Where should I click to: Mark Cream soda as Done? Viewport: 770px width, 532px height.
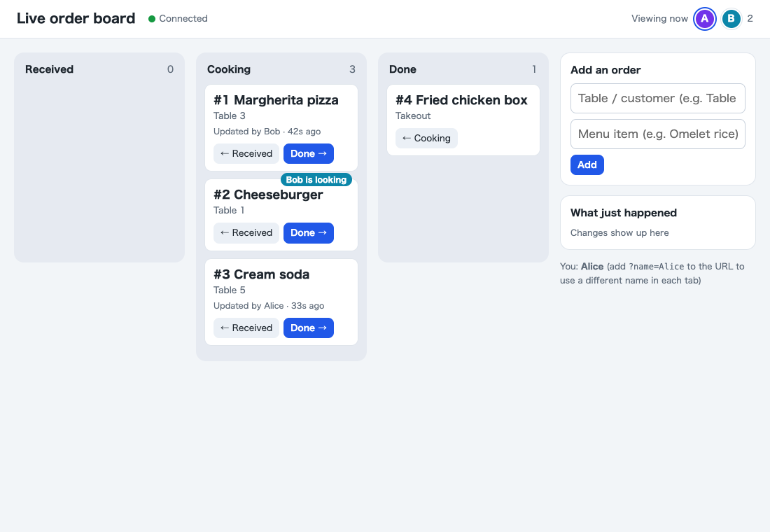[x=309, y=328]
